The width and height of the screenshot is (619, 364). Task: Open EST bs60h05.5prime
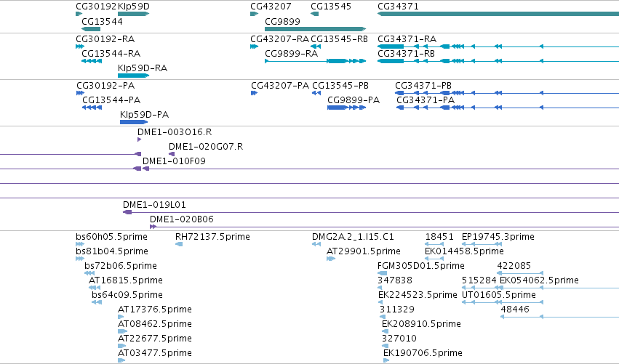point(80,244)
